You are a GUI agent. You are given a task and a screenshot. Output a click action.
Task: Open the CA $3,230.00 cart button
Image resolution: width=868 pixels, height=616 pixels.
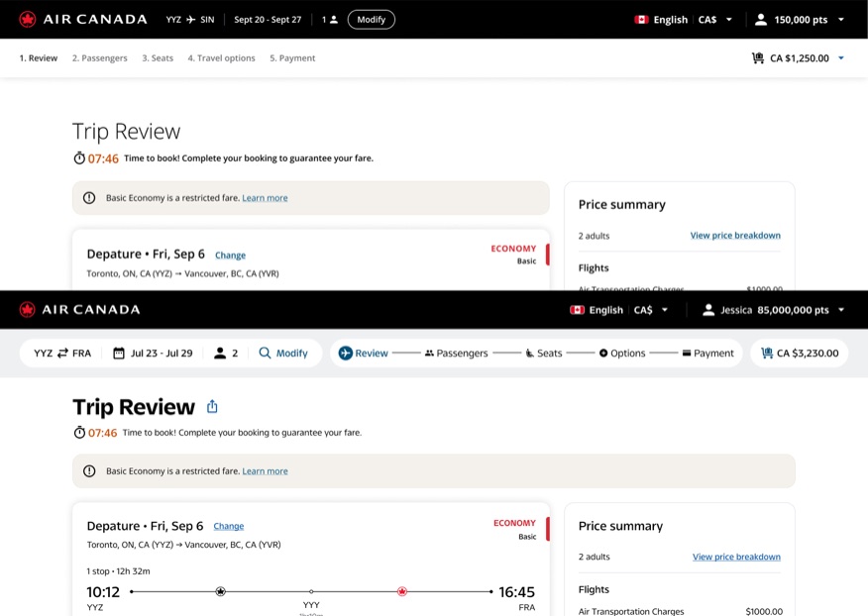click(x=800, y=354)
